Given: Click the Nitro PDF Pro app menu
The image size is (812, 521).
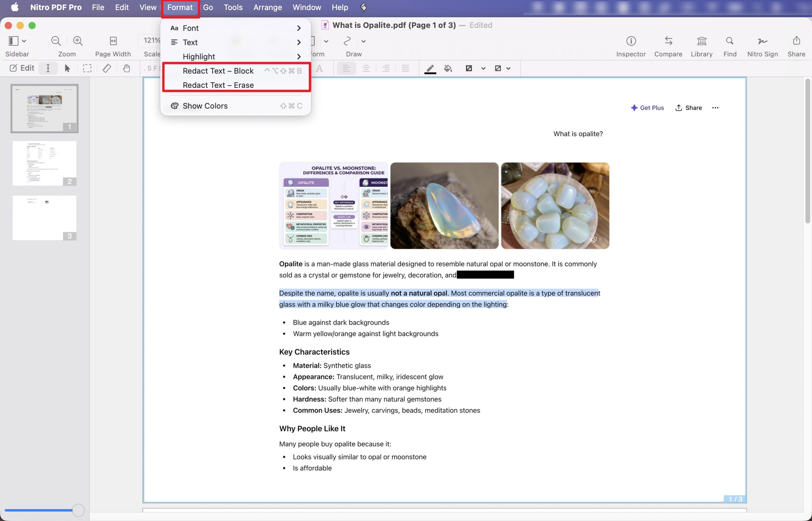Looking at the screenshot, I should pos(56,7).
